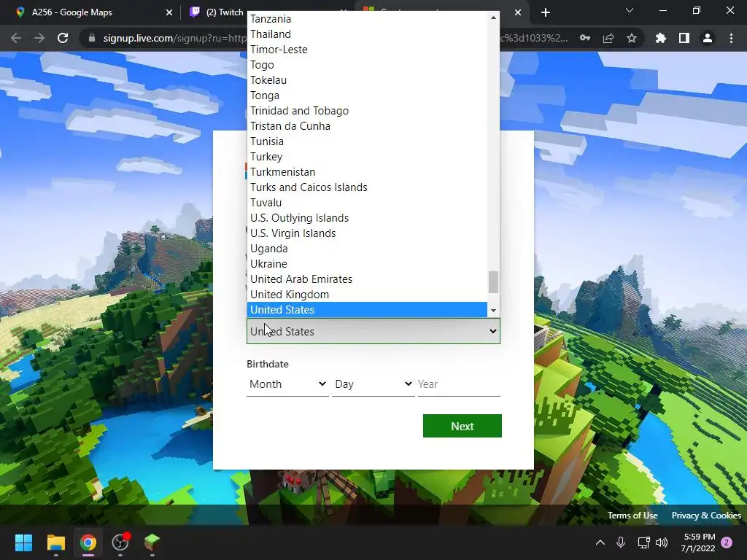This screenshot has width=747, height=560.
Task: Open Chrome extensions puzzle icon
Action: (660, 38)
